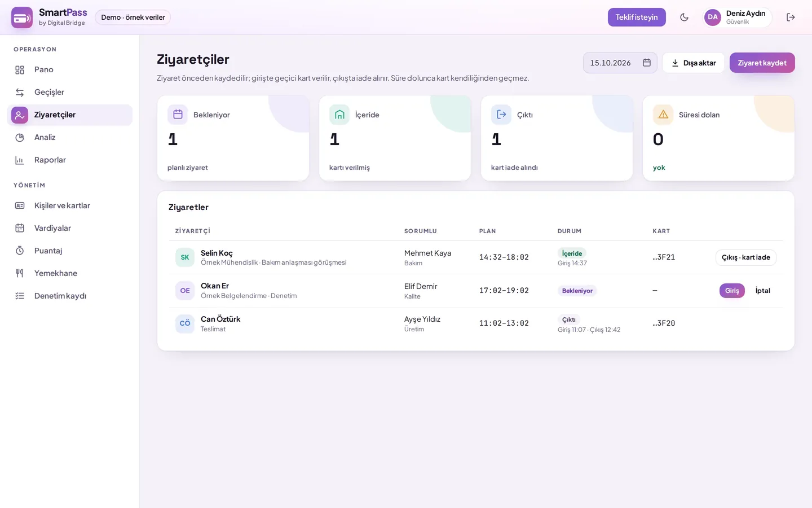Click the Pano sidebar icon
The image size is (812, 508).
click(20, 70)
